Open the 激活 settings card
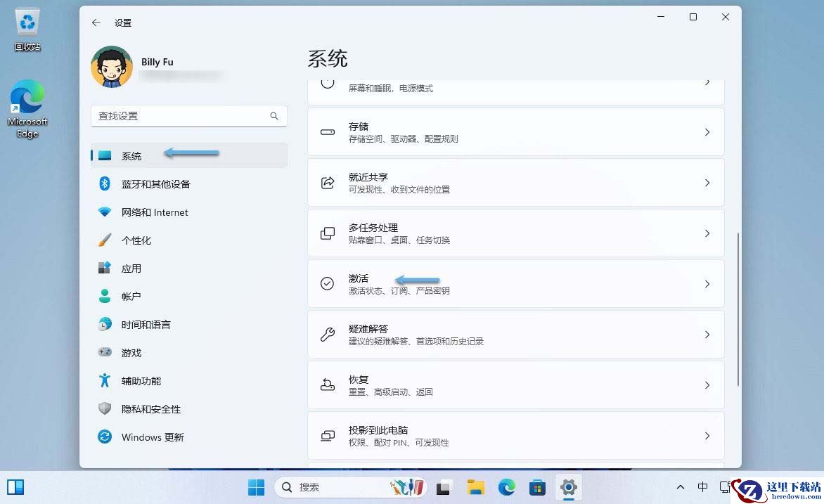Screen dimensions: 824x504 (515, 284)
